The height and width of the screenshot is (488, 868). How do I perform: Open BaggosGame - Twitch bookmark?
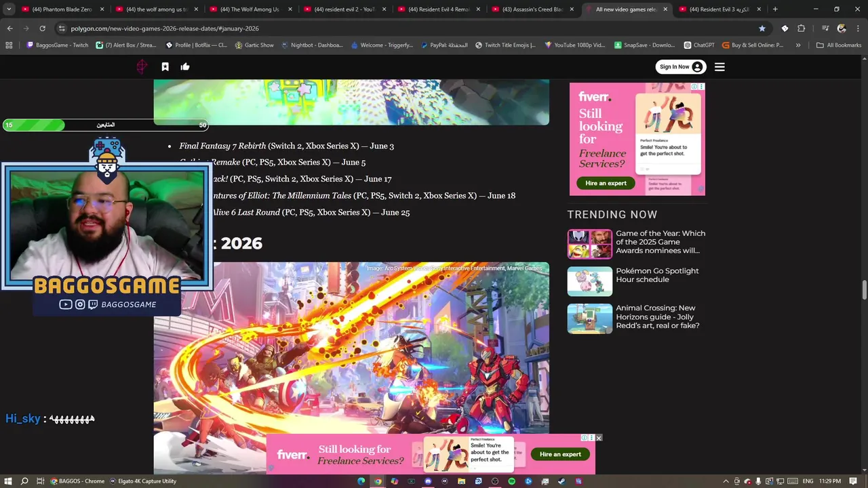click(x=58, y=45)
